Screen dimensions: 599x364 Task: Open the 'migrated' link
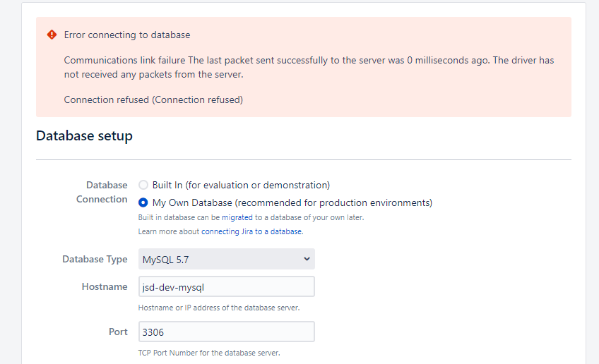point(237,217)
